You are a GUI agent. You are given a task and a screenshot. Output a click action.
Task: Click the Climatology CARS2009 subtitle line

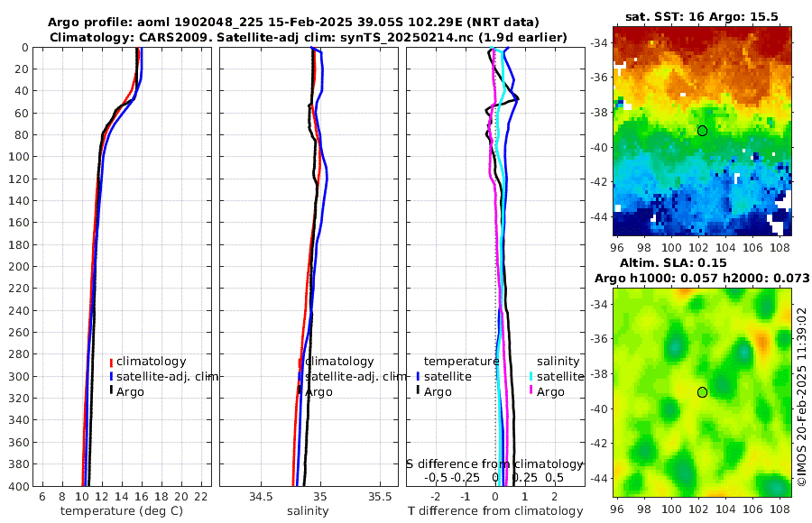[309, 37]
